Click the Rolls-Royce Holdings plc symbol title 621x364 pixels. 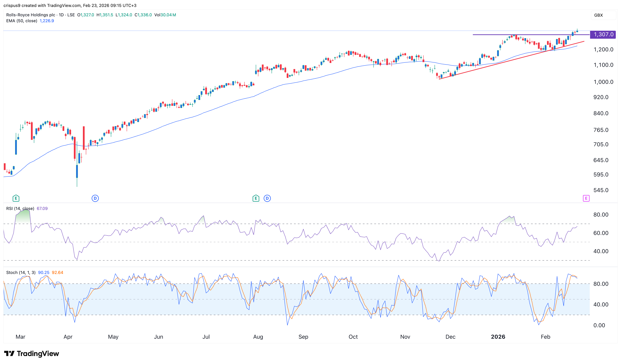pyautogui.click(x=31, y=15)
